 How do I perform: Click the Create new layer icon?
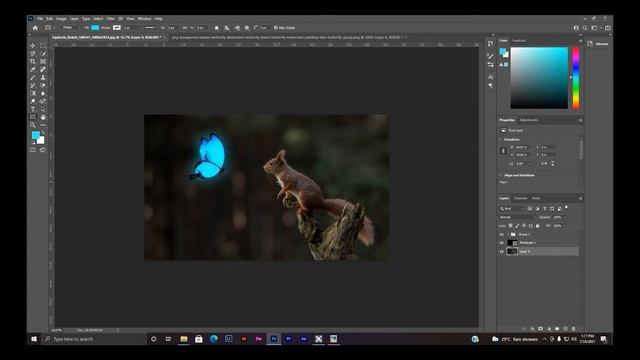[x=565, y=329]
